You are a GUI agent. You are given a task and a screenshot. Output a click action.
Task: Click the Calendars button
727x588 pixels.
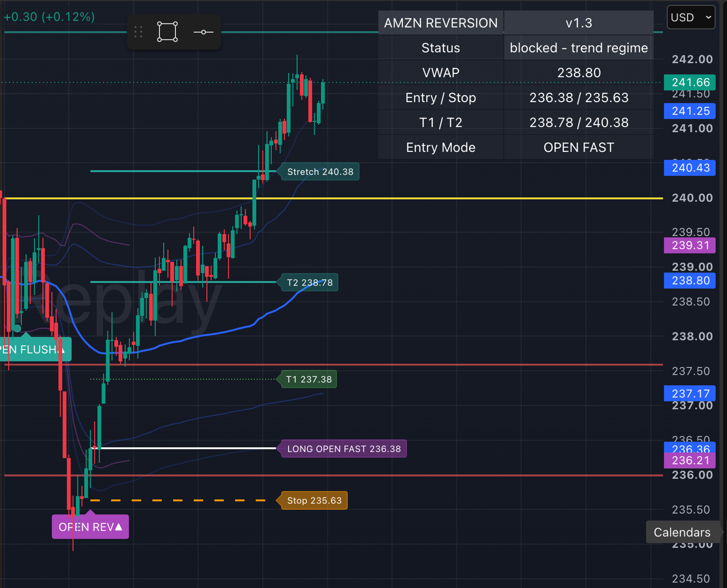tap(682, 532)
